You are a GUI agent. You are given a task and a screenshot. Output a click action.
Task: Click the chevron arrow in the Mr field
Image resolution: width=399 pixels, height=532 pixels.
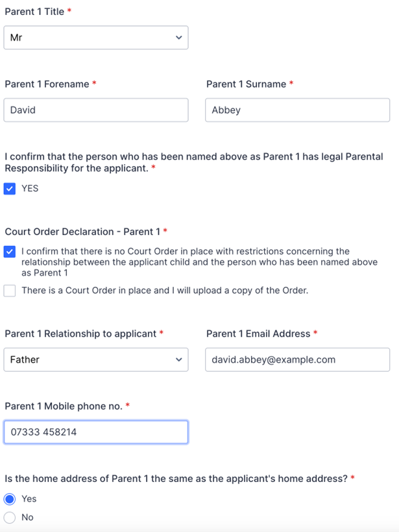[179, 38]
